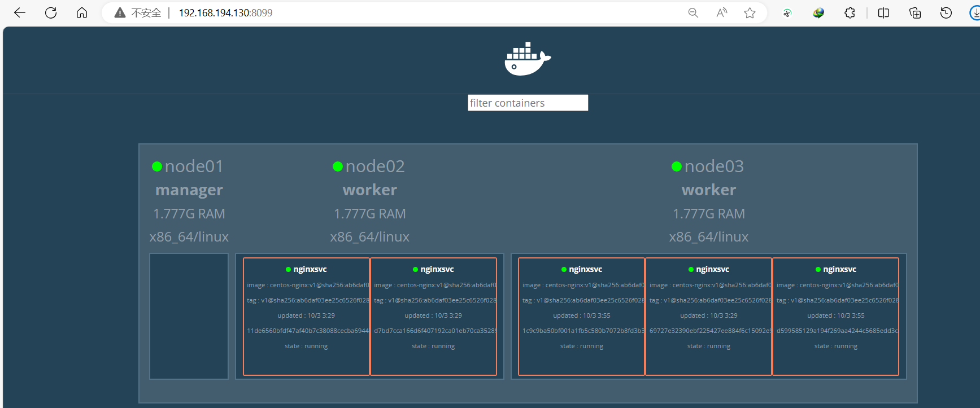Open the browser home page
Viewport: 980px width, 408px height.
tap(82, 12)
